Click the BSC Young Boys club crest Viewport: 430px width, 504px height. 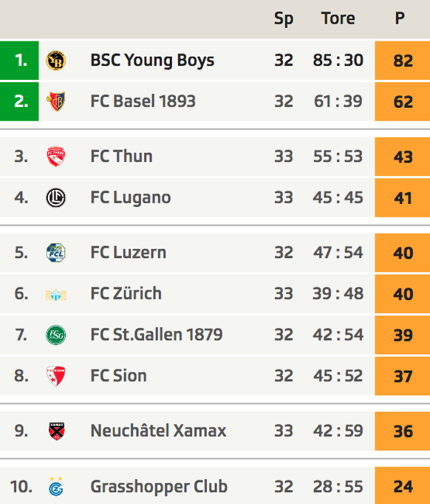tap(56, 61)
